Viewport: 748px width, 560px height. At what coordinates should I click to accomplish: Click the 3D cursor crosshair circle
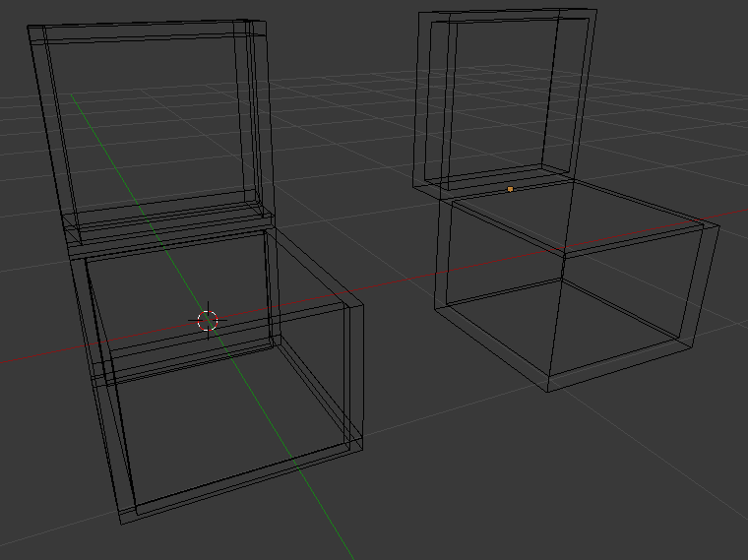coord(208,321)
